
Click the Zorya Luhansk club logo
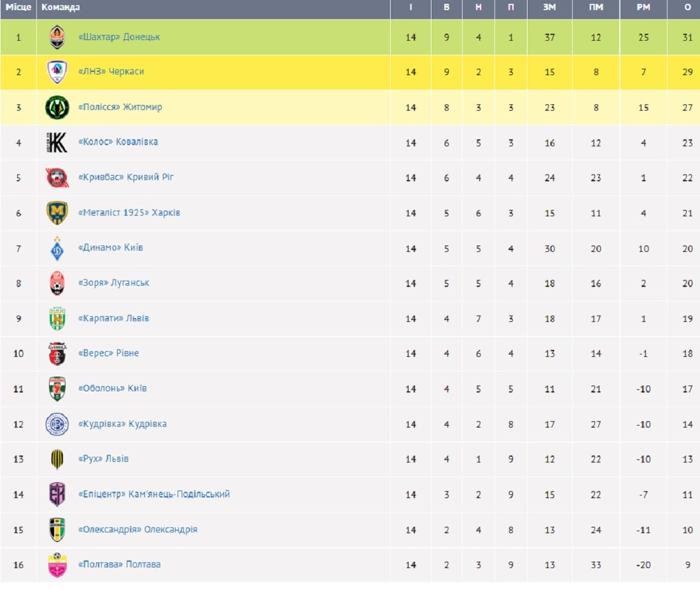point(57,283)
